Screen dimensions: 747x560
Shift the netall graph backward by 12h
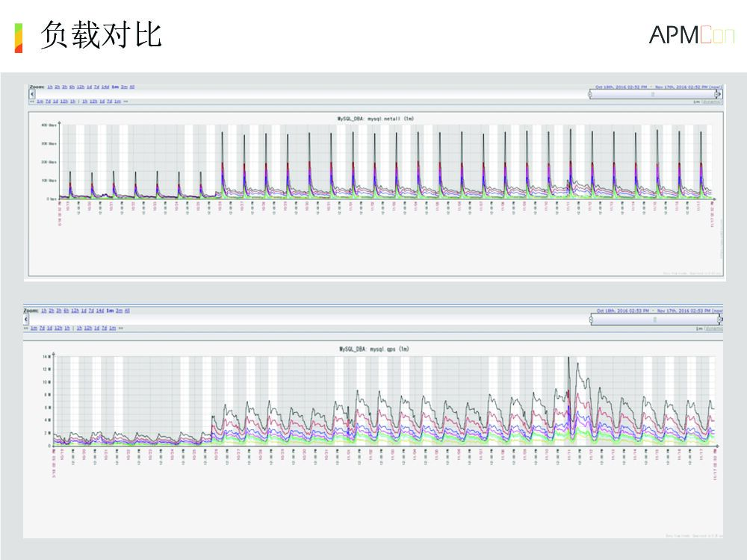point(63,102)
